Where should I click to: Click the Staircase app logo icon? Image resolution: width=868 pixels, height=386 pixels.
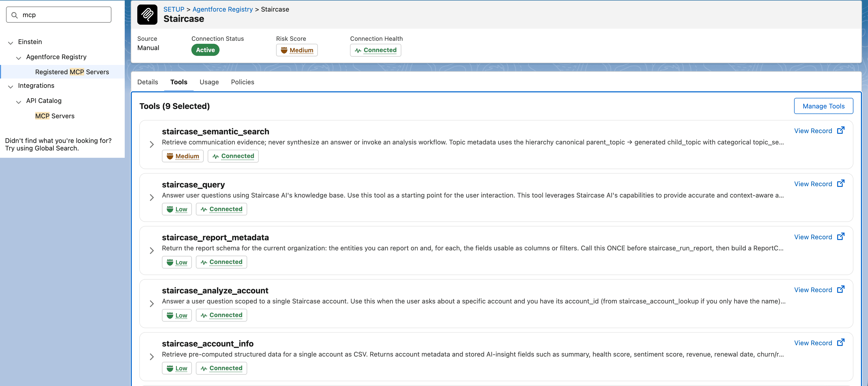pyautogui.click(x=147, y=15)
